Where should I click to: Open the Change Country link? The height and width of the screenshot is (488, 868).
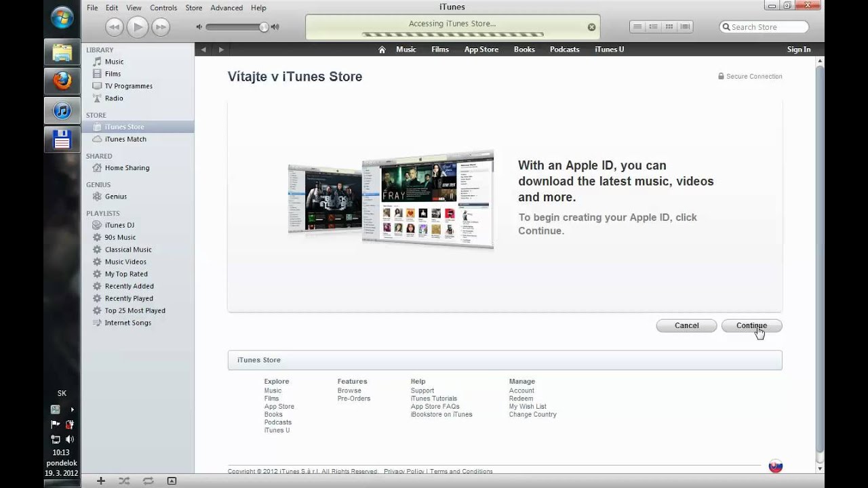tap(533, 415)
